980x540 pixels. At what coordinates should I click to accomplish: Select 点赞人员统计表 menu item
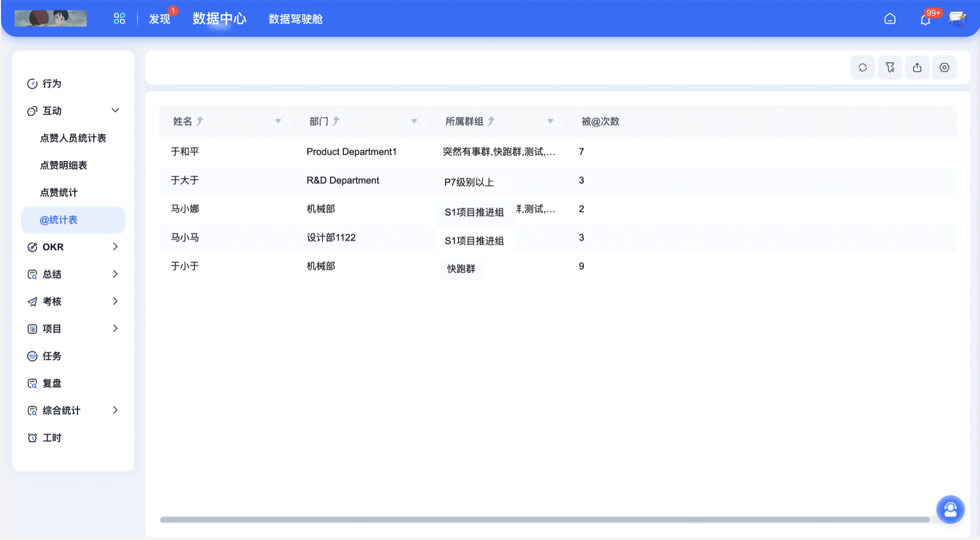tap(73, 138)
